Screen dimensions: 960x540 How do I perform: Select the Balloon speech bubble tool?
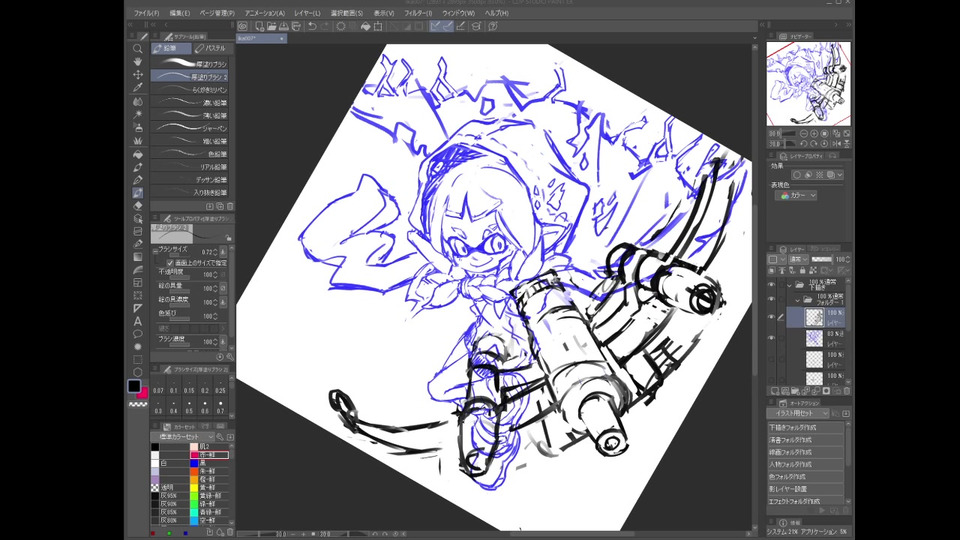[138, 334]
